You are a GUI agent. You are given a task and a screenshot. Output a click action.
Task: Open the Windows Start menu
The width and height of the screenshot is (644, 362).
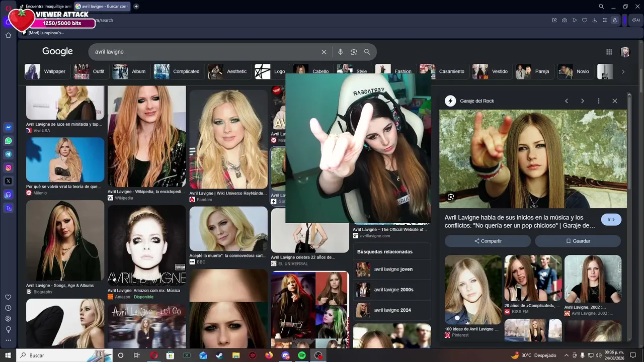(x=8, y=355)
